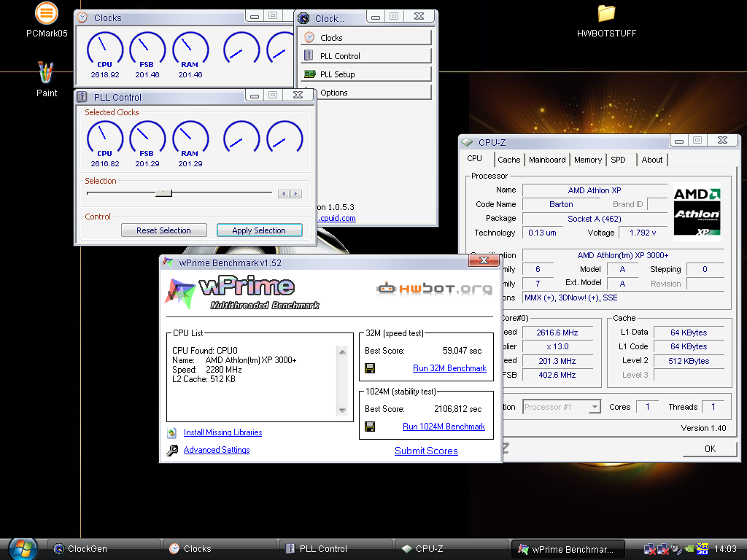Open Options in ClockGen
The image size is (747, 560).
tap(373, 93)
